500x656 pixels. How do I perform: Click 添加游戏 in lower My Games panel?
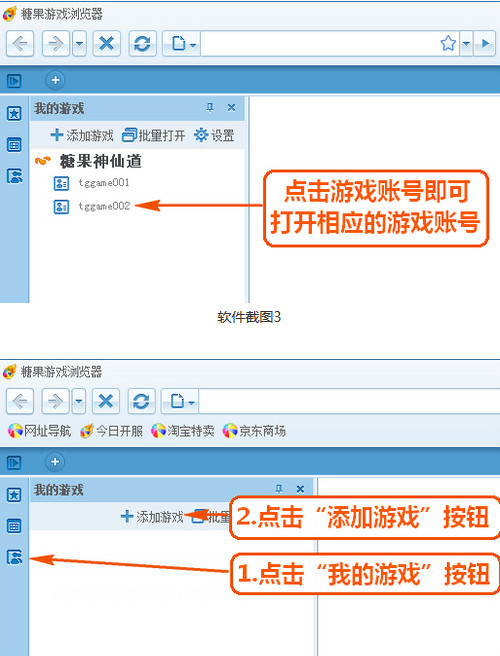coord(152,517)
